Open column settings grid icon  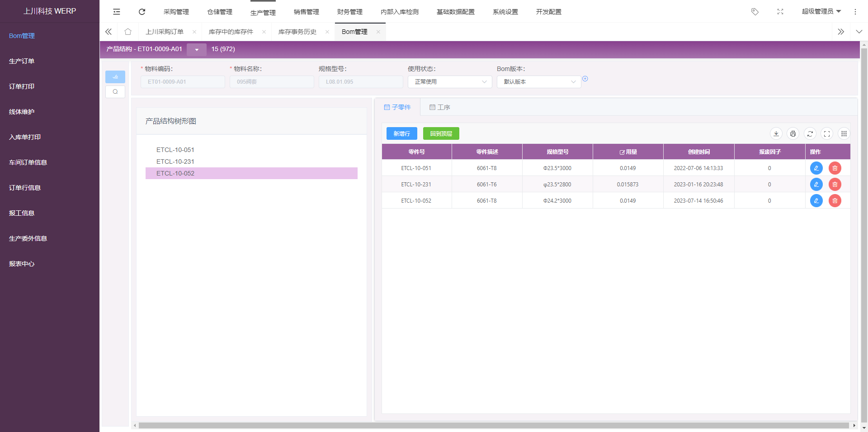point(844,133)
